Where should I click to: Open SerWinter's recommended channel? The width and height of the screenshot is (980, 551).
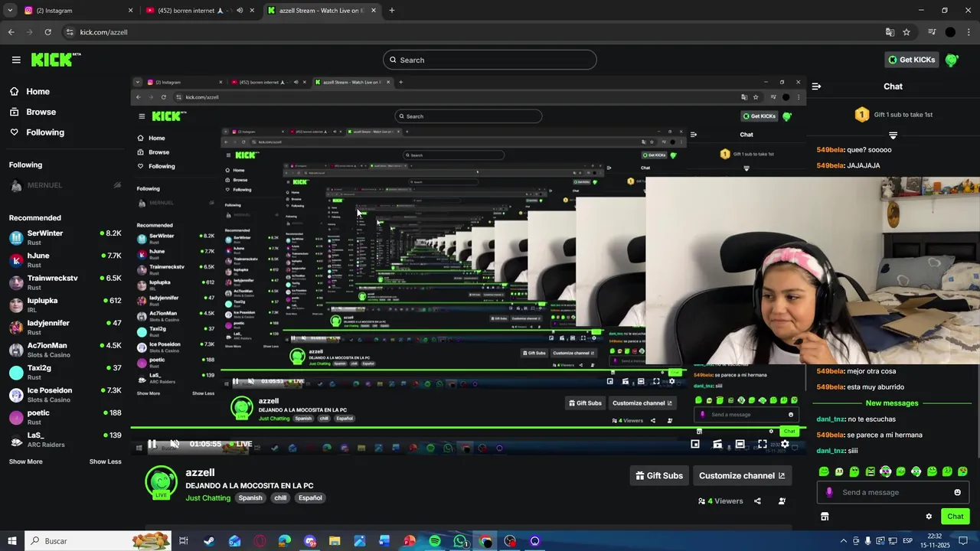click(x=65, y=237)
